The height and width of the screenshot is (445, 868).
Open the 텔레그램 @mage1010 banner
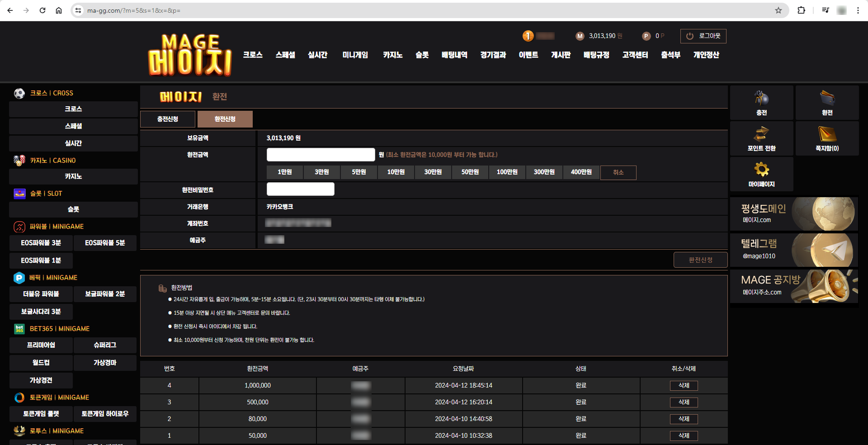tap(794, 250)
